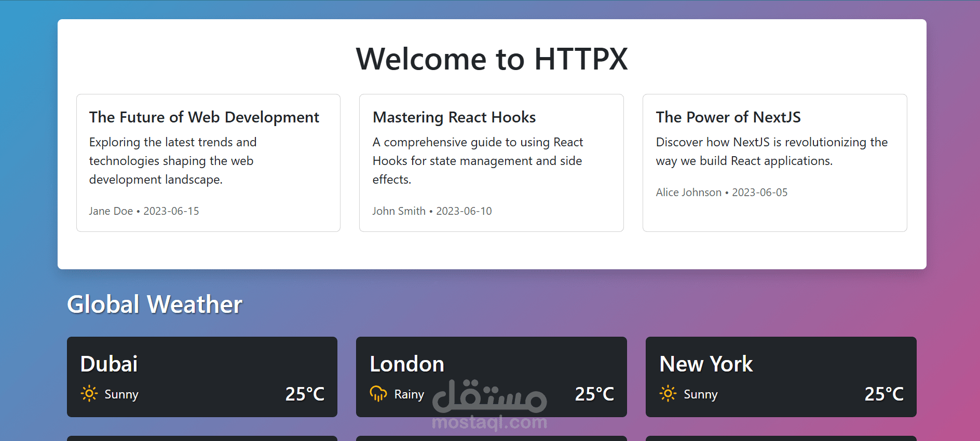Click the description starting 'Discover how NextJS'
The image size is (980, 441).
772,151
